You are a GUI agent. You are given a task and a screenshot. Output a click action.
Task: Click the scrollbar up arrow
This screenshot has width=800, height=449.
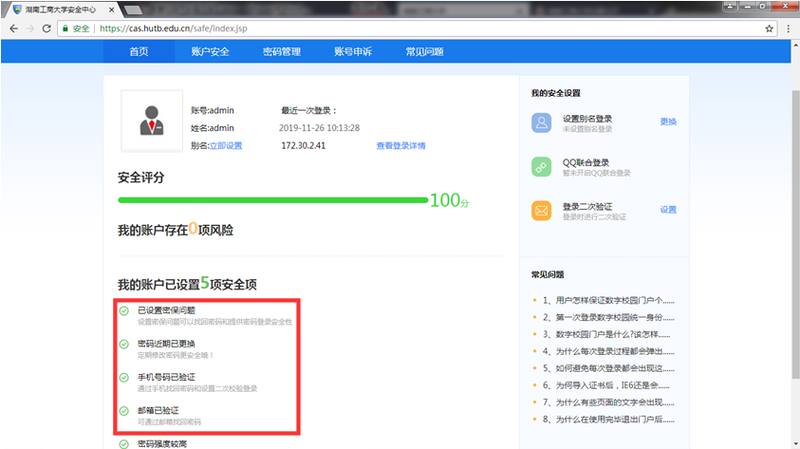coord(795,45)
